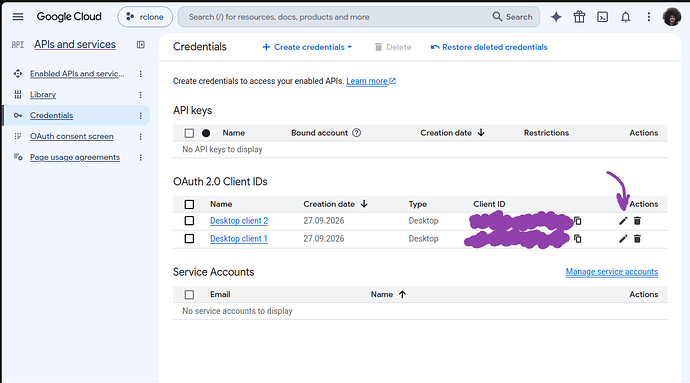Go to Enabled APIs and services
This screenshot has width=690, height=383.
pos(77,74)
